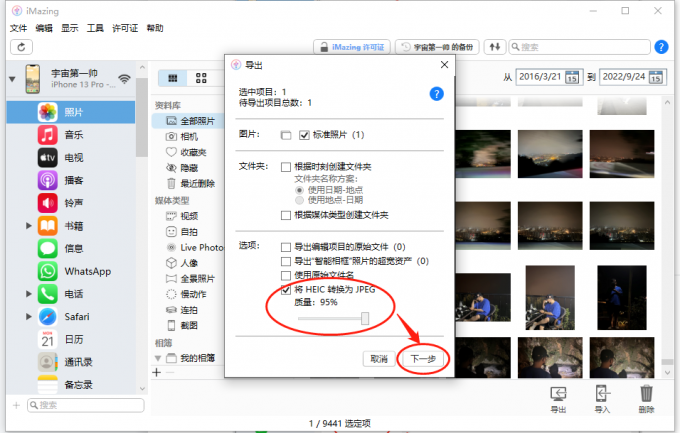Click the refresh button in toolbar

pos(21,47)
